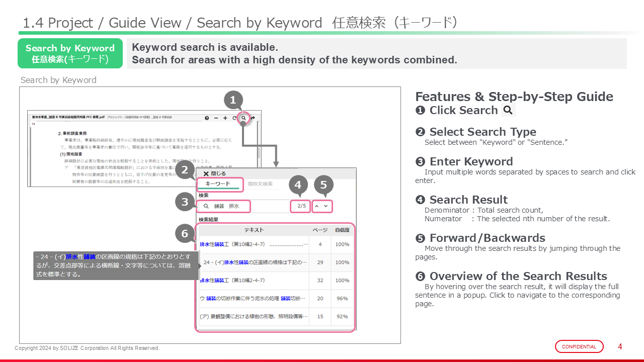Screen dimensions: 644x362
Task: Click the help question mark icon
Action: point(207,118)
